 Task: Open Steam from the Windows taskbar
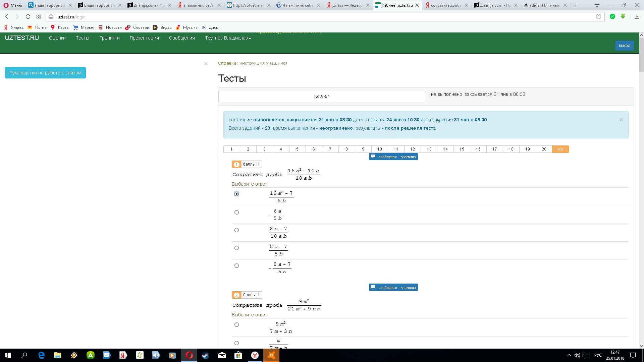[x=205, y=355]
